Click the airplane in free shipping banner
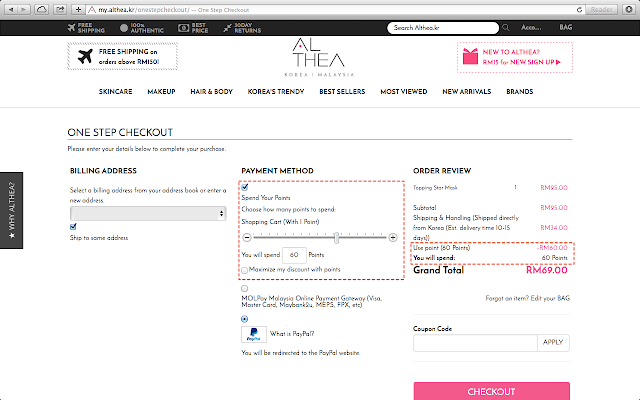 coord(85,56)
